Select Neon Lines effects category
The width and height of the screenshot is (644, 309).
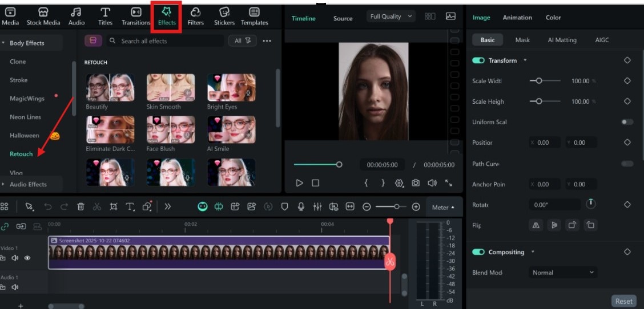point(26,117)
